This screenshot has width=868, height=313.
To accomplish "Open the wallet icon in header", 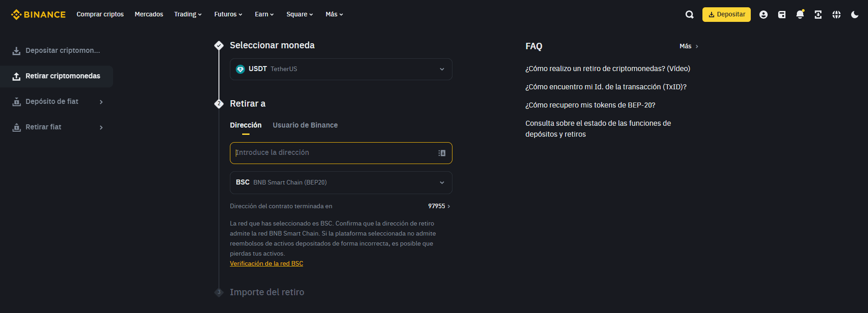I will (x=782, y=15).
